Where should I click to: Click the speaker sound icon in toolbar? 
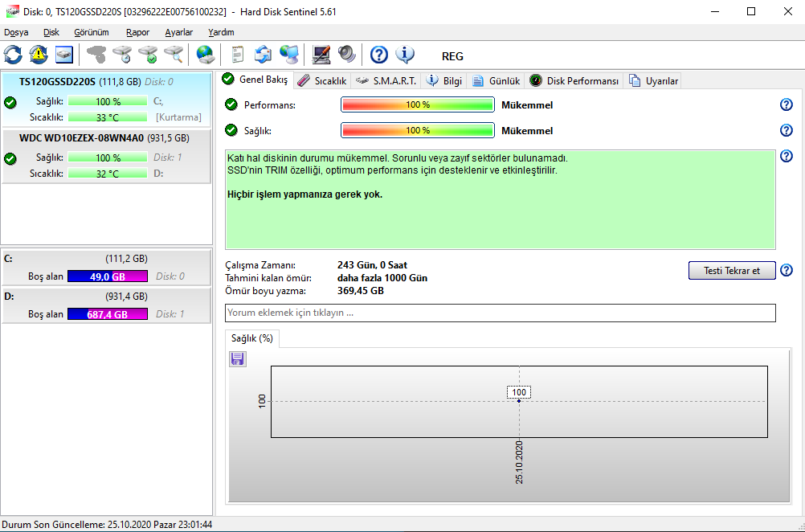pos(346,55)
